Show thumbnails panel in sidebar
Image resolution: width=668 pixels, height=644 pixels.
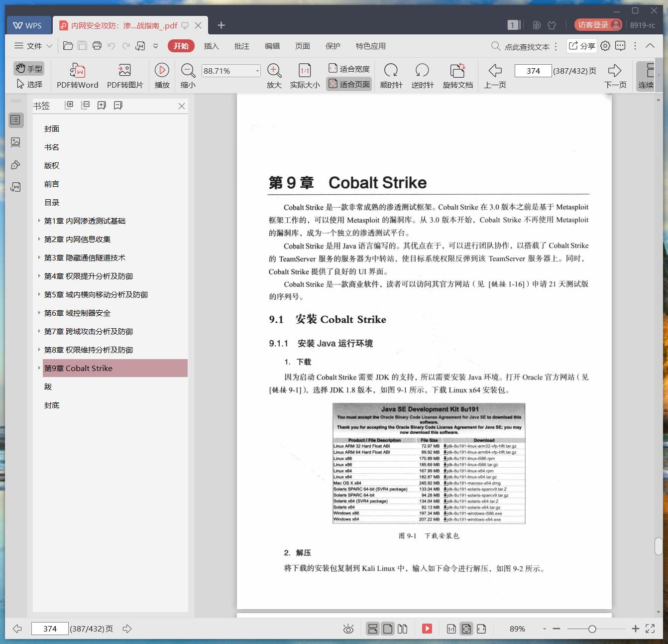[15, 142]
